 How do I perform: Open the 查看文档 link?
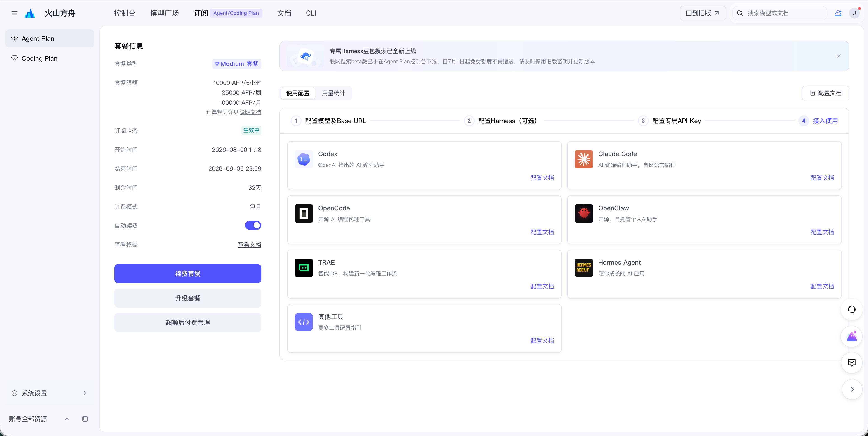coord(249,244)
